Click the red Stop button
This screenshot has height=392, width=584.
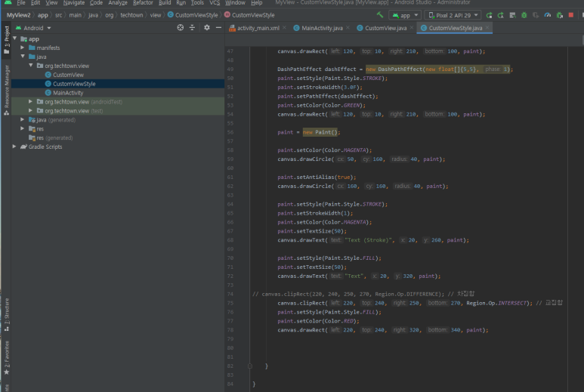(x=571, y=15)
